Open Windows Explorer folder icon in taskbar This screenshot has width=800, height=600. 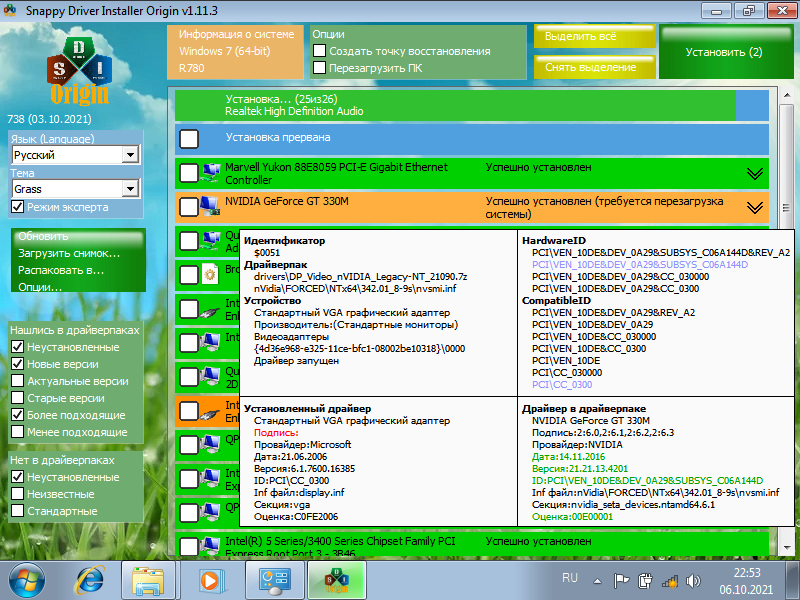click(148, 579)
